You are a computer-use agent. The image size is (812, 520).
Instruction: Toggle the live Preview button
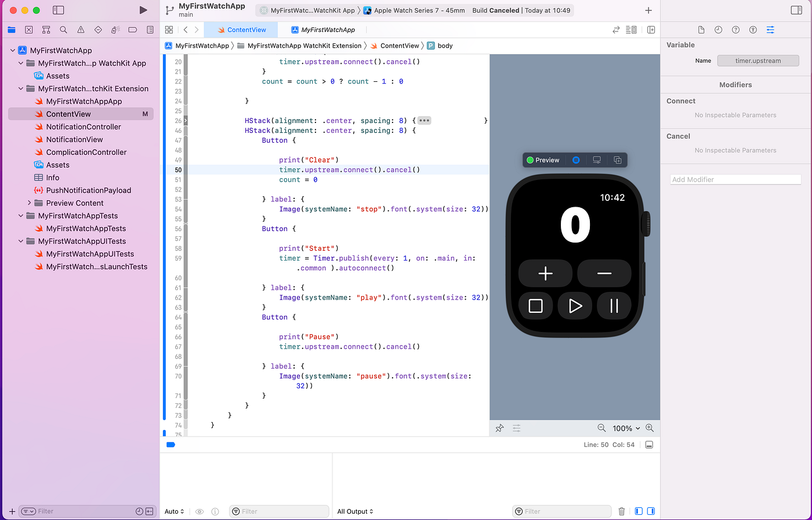tap(543, 160)
